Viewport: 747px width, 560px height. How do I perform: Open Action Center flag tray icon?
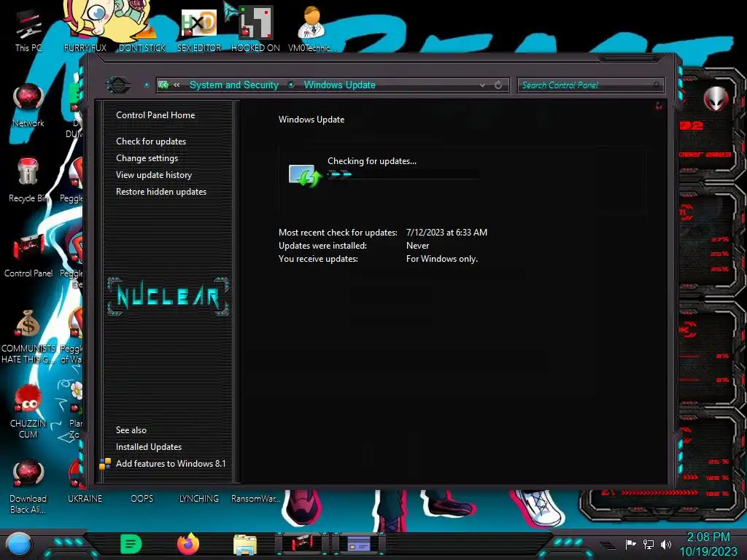pos(630,544)
